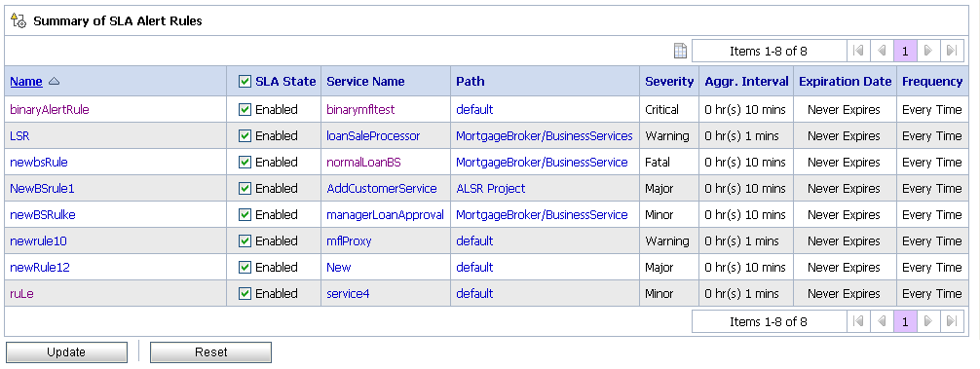980x369 pixels.
Task: Click the Frequency column header
Action: coord(932,81)
